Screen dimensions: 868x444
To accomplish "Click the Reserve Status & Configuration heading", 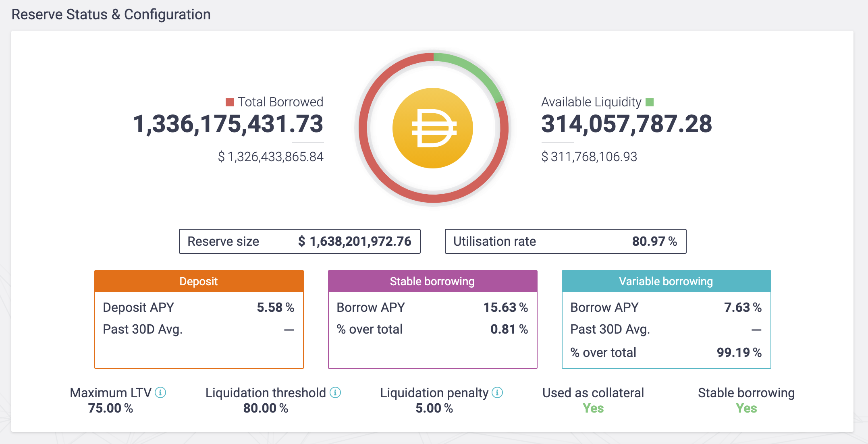I will point(111,15).
